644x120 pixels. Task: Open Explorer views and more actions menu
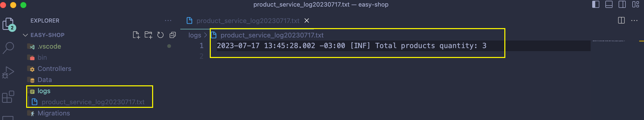[168, 21]
